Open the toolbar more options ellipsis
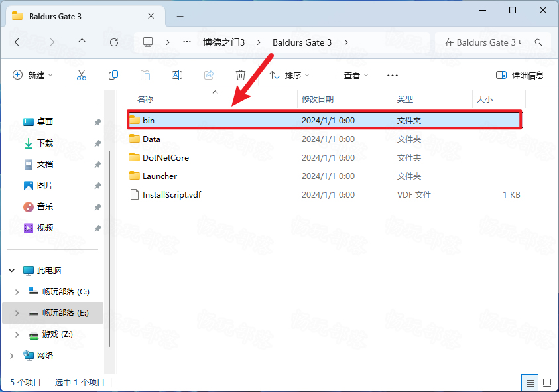The width and height of the screenshot is (559, 392). [393, 75]
